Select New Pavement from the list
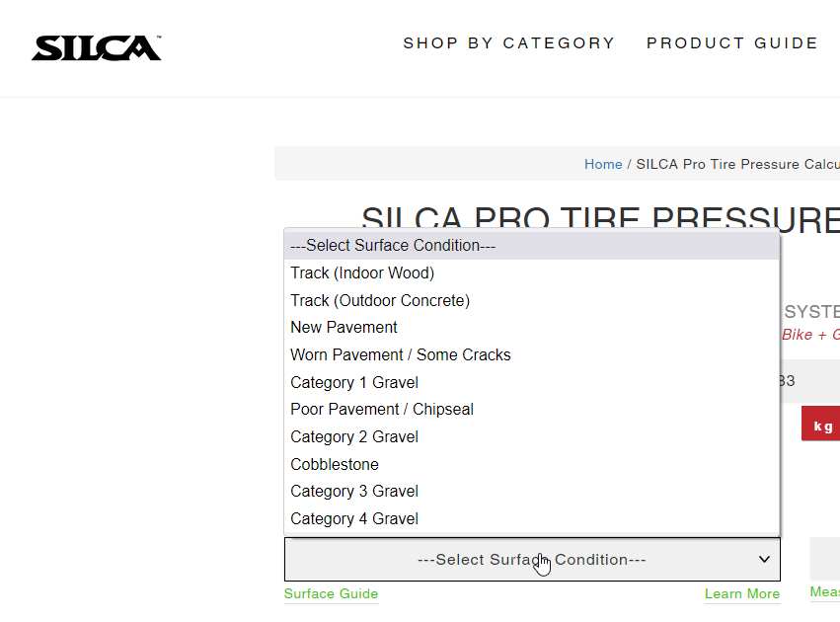Image resolution: width=840 pixels, height=622 pixels. [344, 328]
